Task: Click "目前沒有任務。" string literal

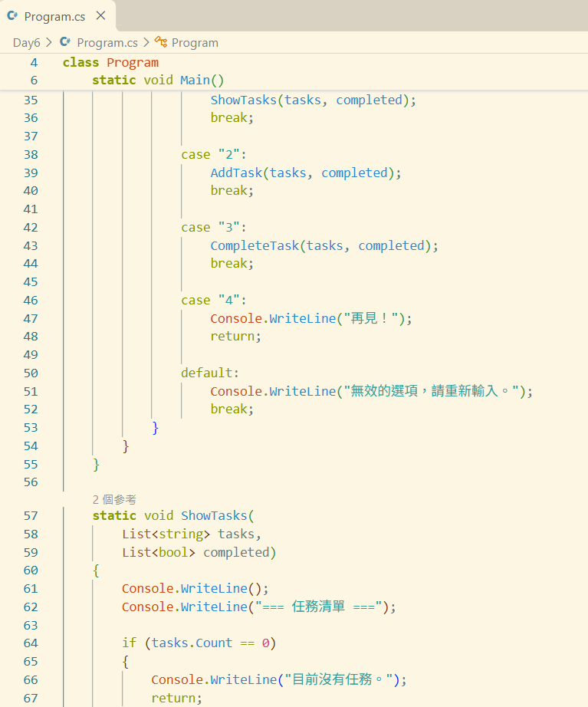Action: pyautogui.click(x=339, y=679)
